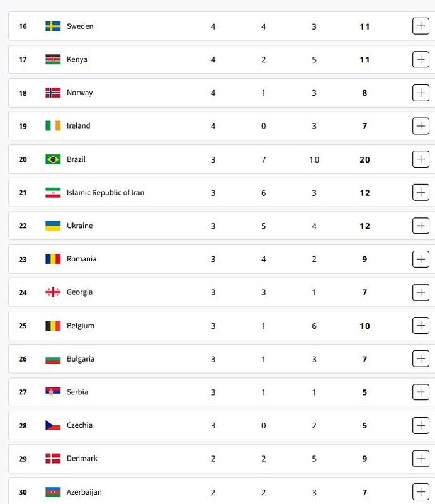Expand the Ireland row details

pyautogui.click(x=421, y=126)
